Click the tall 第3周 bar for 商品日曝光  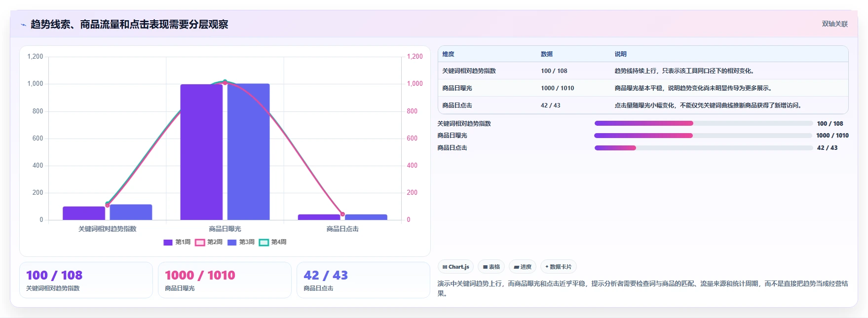pos(248,152)
